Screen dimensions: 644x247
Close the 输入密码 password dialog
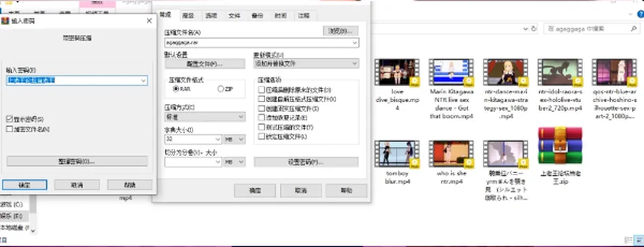(149, 21)
